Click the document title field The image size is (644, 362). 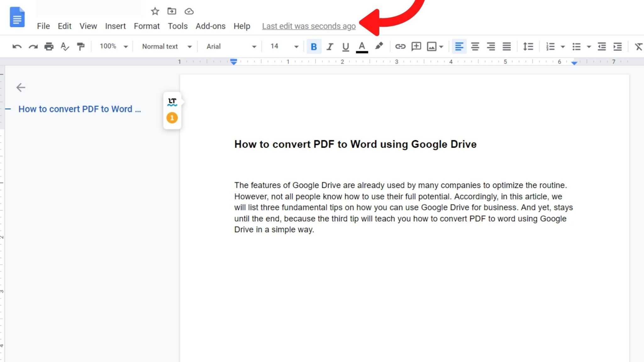click(x=90, y=9)
